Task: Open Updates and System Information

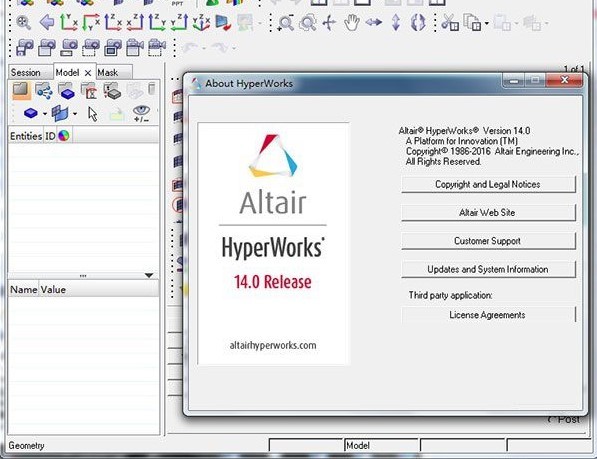Action: point(488,269)
